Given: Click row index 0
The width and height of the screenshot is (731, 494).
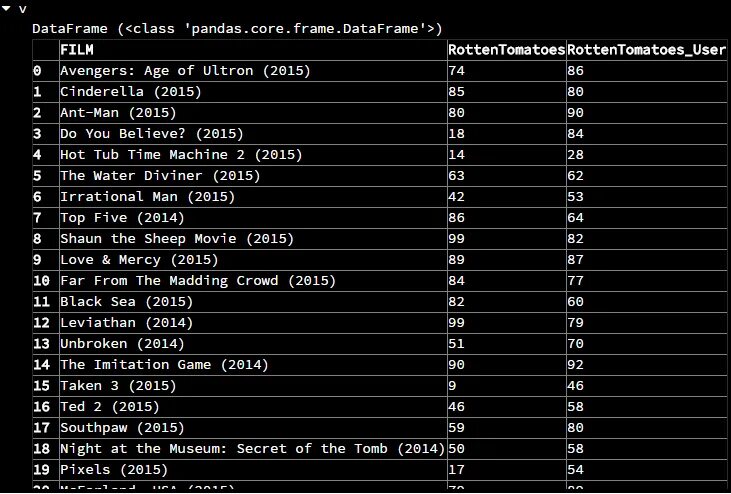Looking at the screenshot, I should click(x=46, y=71).
